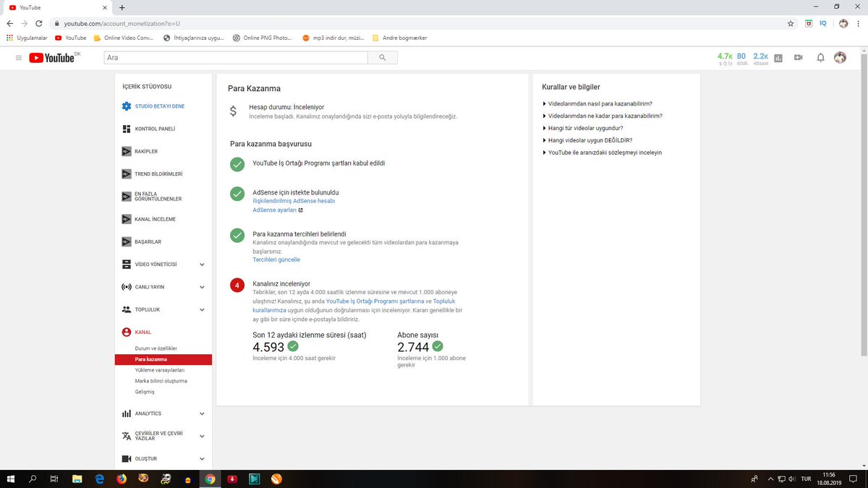Open the notifications bell
868x488 pixels.
(820, 58)
